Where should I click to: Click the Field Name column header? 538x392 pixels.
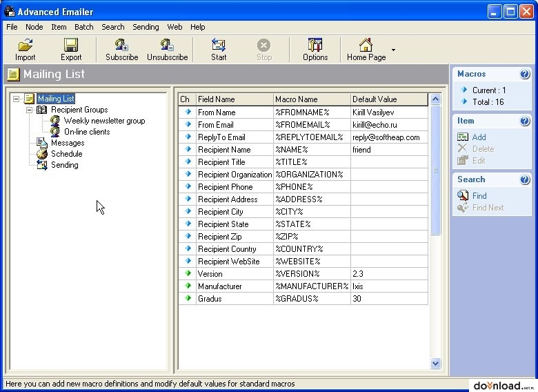235,99
